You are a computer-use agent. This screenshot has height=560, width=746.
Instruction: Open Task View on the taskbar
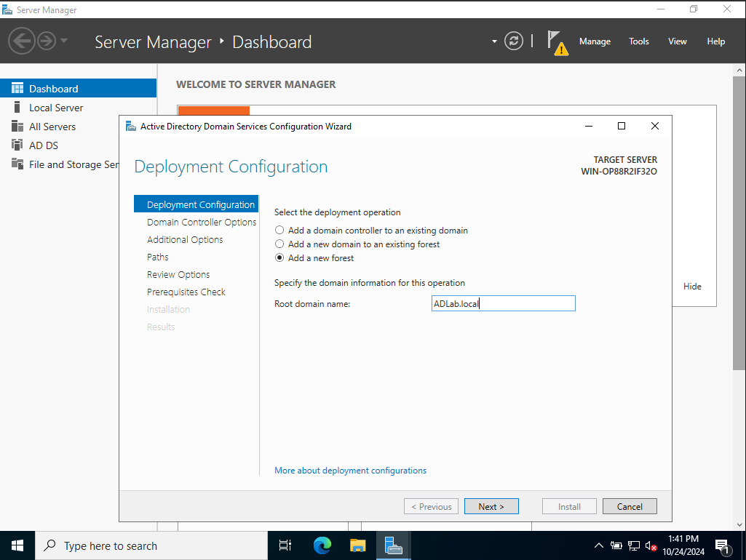285,545
